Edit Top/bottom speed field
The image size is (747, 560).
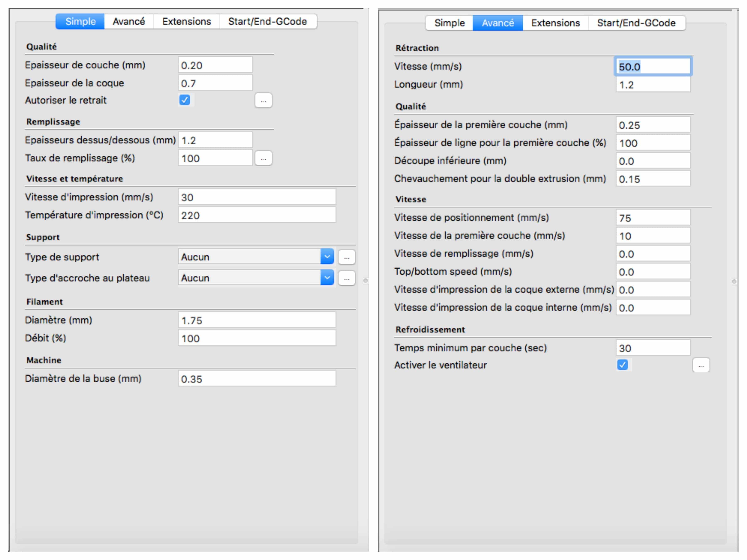point(653,271)
